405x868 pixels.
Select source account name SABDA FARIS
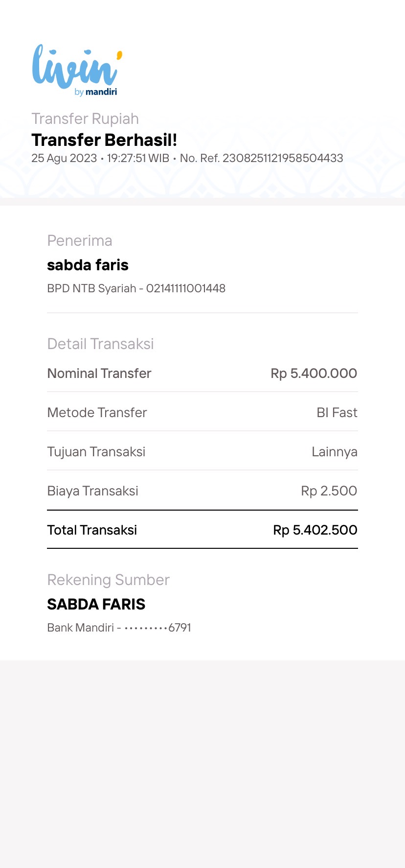pos(96,604)
